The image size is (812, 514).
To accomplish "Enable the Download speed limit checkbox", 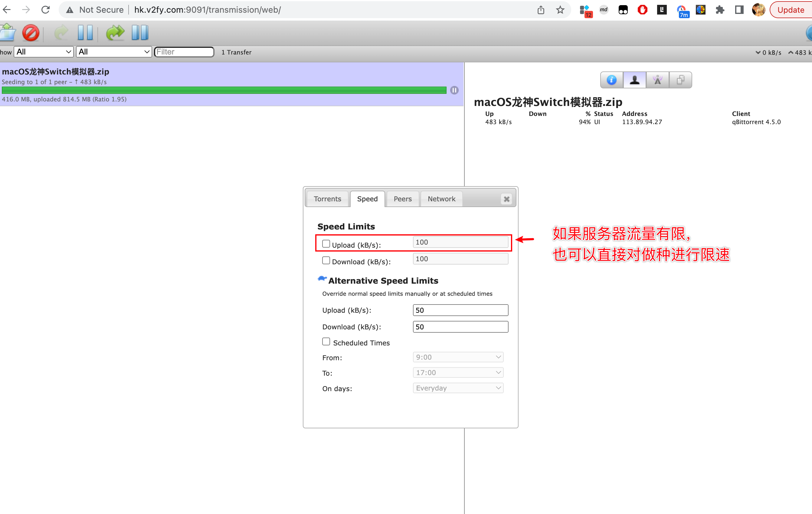I will pyautogui.click(x=326, y=260).
